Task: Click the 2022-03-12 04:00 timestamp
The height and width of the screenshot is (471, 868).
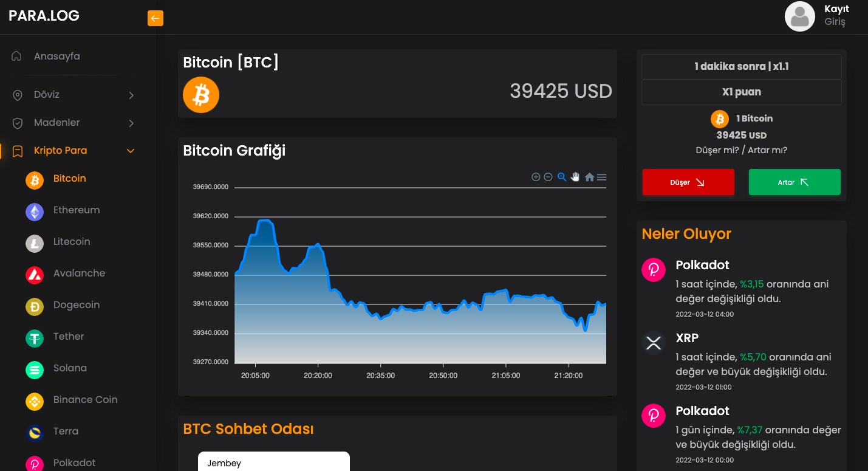Action: coord(705,314)
